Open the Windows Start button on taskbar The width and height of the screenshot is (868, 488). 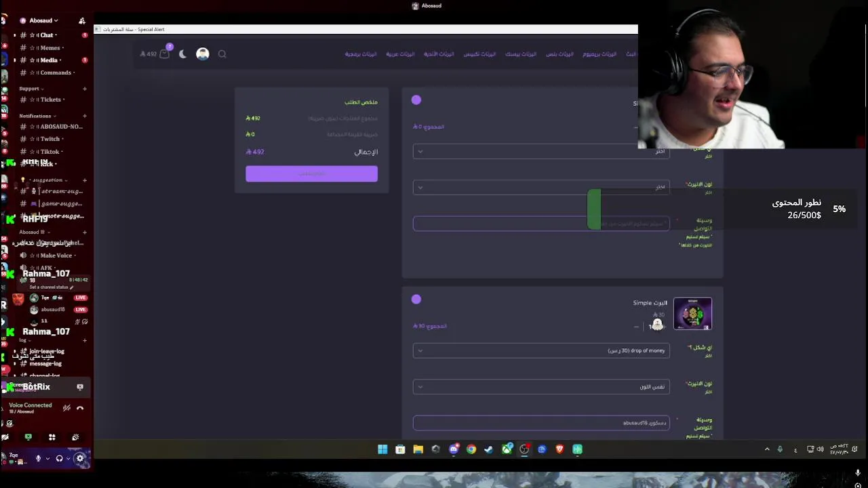tap(382, 449)
